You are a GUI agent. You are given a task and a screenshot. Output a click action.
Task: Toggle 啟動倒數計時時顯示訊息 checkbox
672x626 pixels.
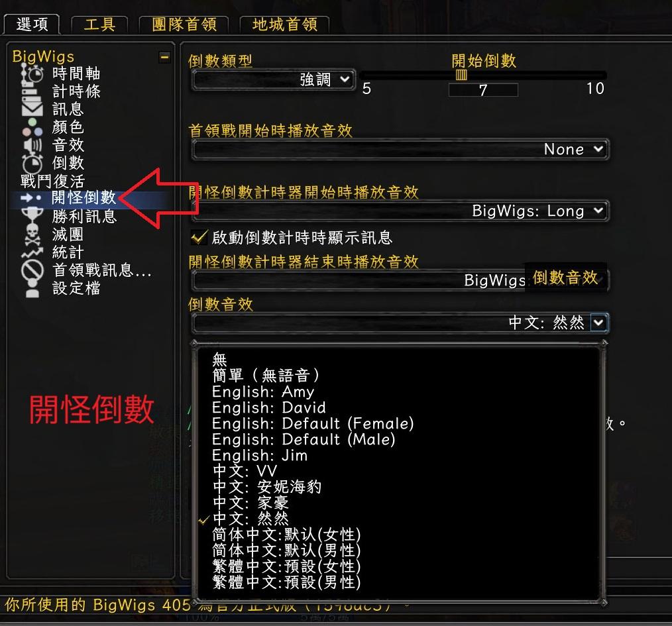pyautogui.click(x=198, y=237)
